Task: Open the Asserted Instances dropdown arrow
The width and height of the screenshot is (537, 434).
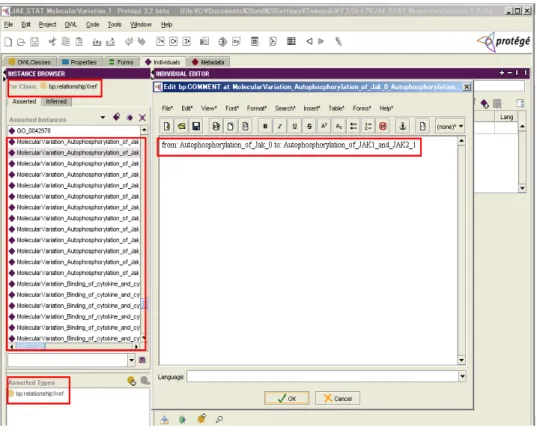Action: click(x=103, y=117)
